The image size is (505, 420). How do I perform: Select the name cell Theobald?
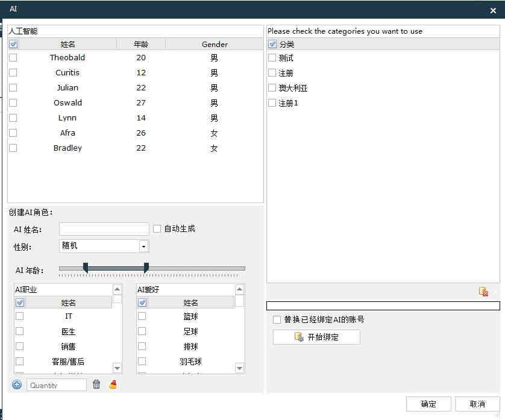(x=67, y=58)
